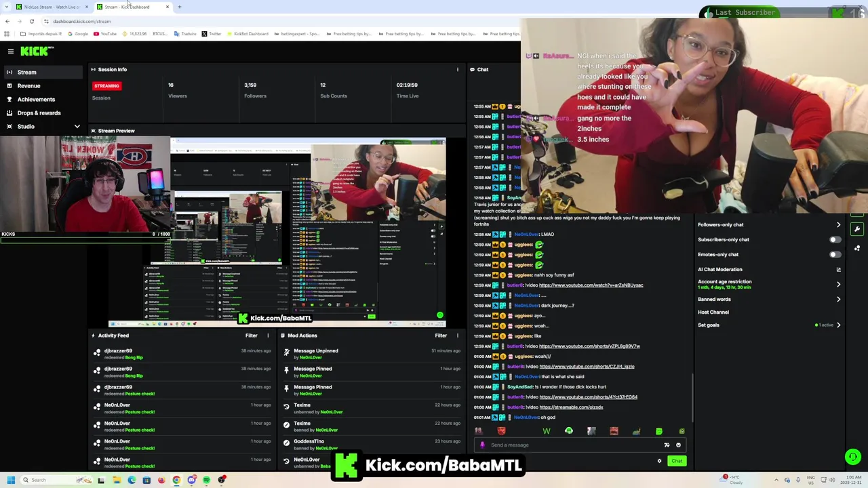Open Activity Feed three-dot menu
Screen dimensions: 868x488
[x=268, y=335]
